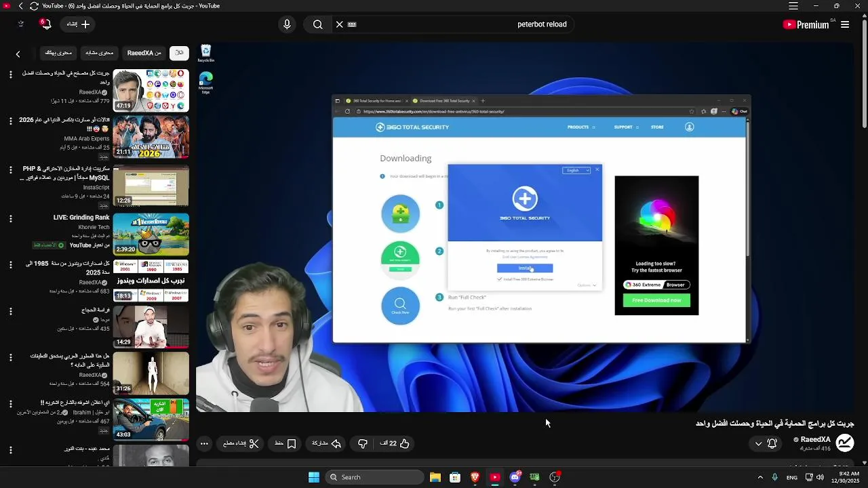The image size is (868, 488).
Task: Start voice search with microphone
Action: pyautogui.click(x=287, y=24)
